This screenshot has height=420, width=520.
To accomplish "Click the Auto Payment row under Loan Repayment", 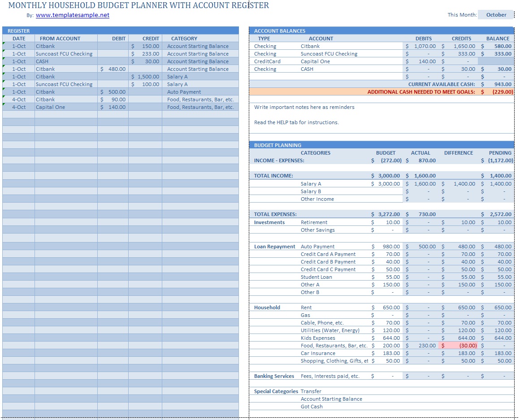I will 318,246.
